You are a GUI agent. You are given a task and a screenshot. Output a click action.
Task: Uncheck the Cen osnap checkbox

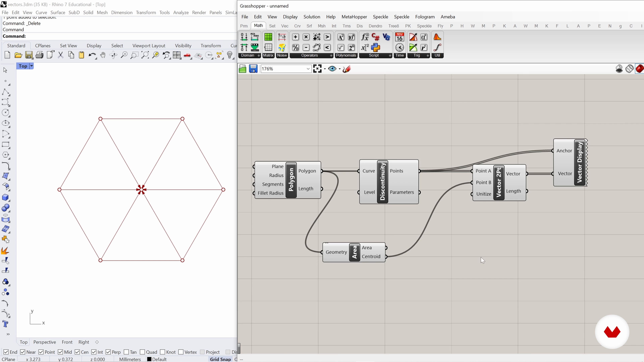tap(77, 352)
